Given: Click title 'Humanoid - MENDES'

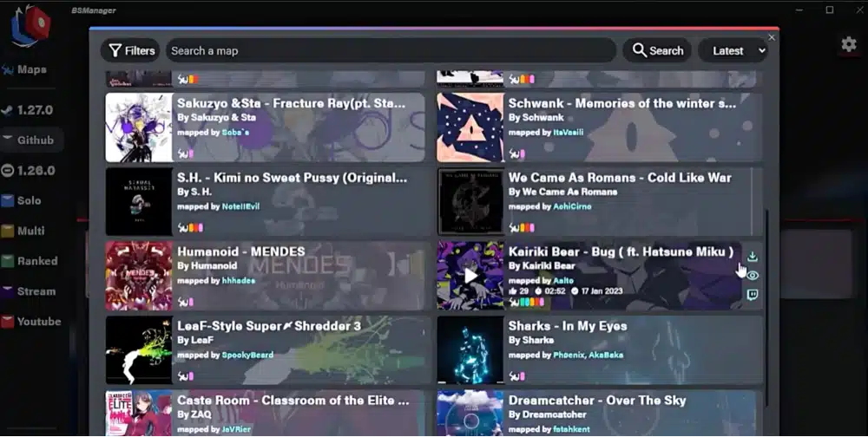Looking at the screenshot, I should click(240, 251).
